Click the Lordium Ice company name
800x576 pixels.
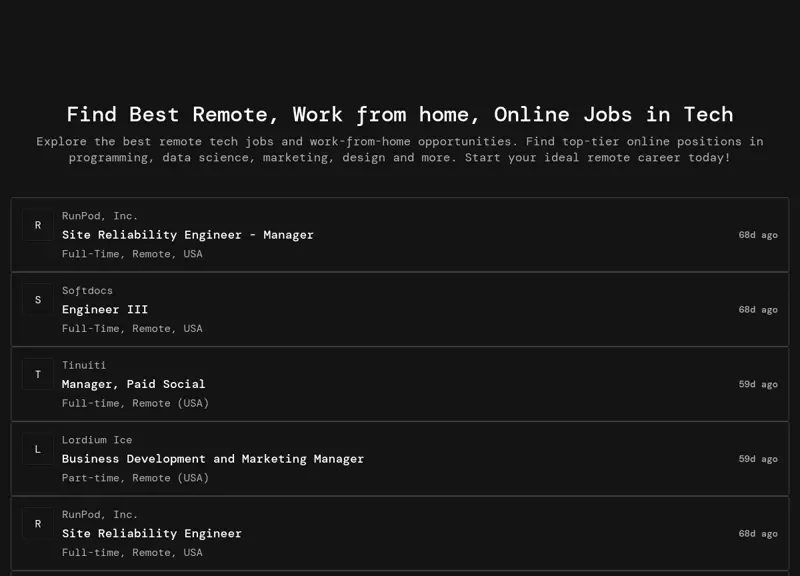97,439
